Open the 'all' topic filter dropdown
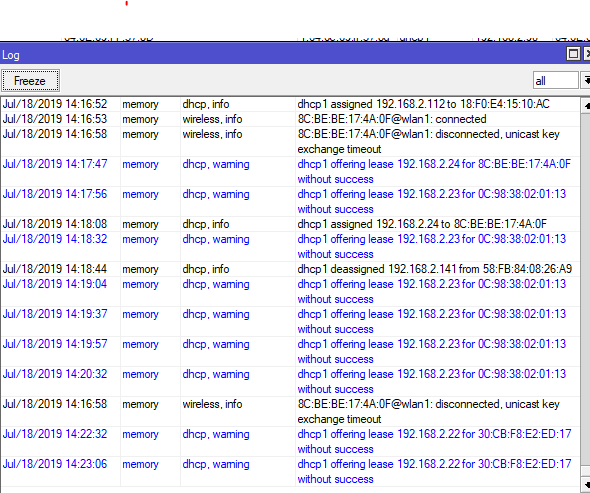The width and height of the screenshot is (590, 493). (x=555, y=81)
